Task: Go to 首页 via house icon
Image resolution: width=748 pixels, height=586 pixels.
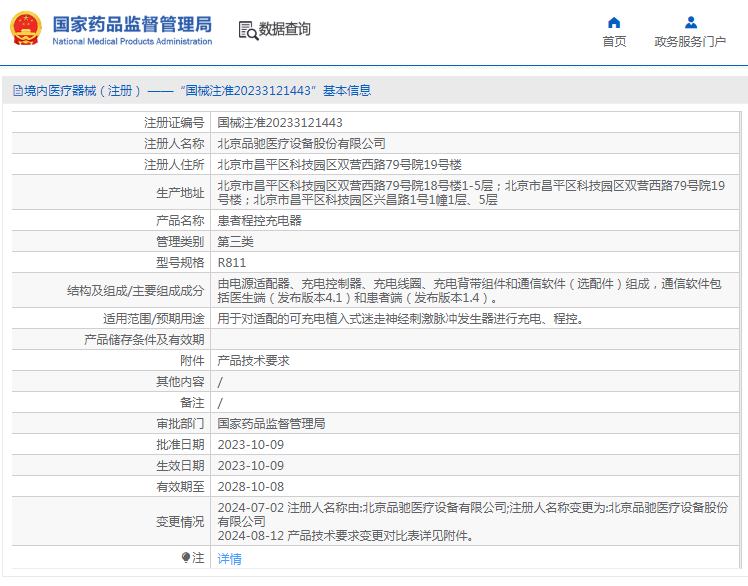Action: coord(614,22)
